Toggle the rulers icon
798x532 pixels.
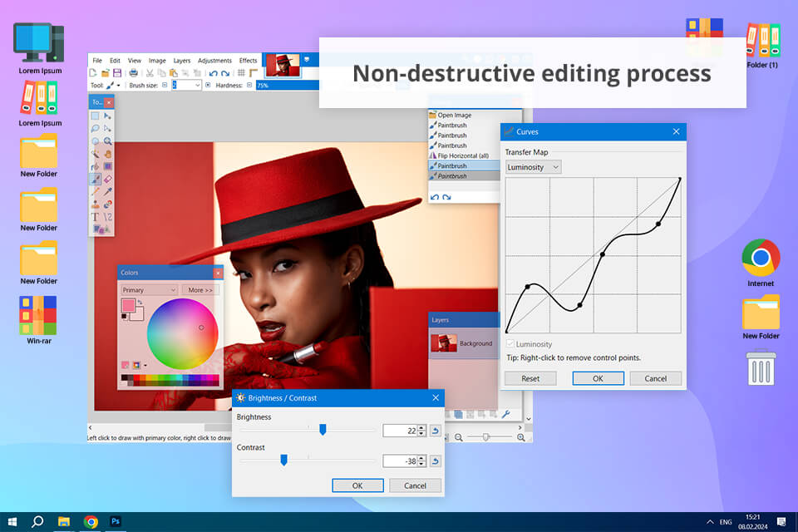[x=254, y=73]
